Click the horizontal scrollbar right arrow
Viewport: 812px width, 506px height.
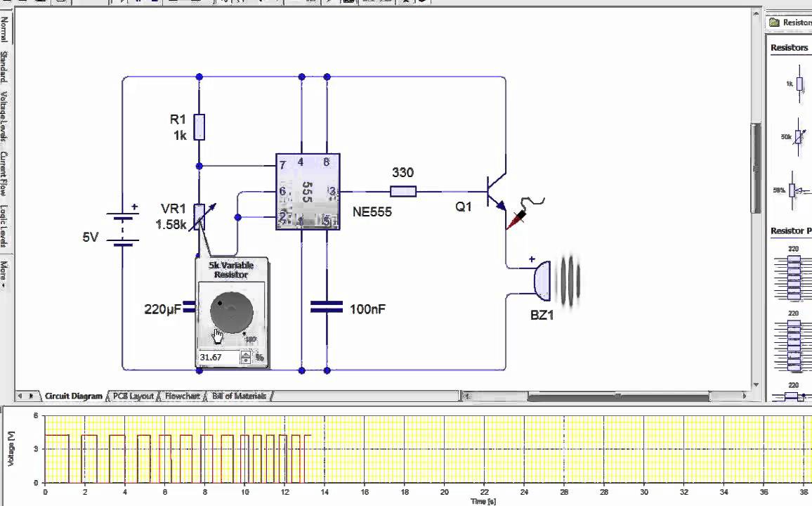[744, 396]
